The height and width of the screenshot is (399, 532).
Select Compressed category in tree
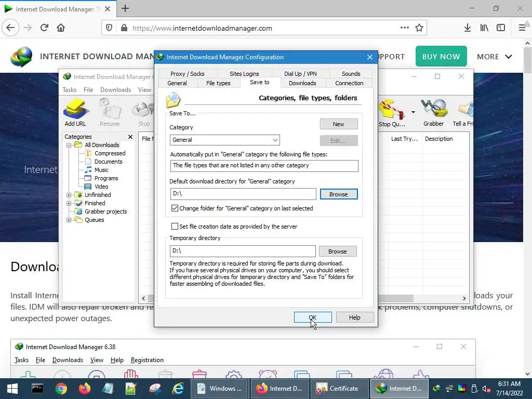(110, 153)
